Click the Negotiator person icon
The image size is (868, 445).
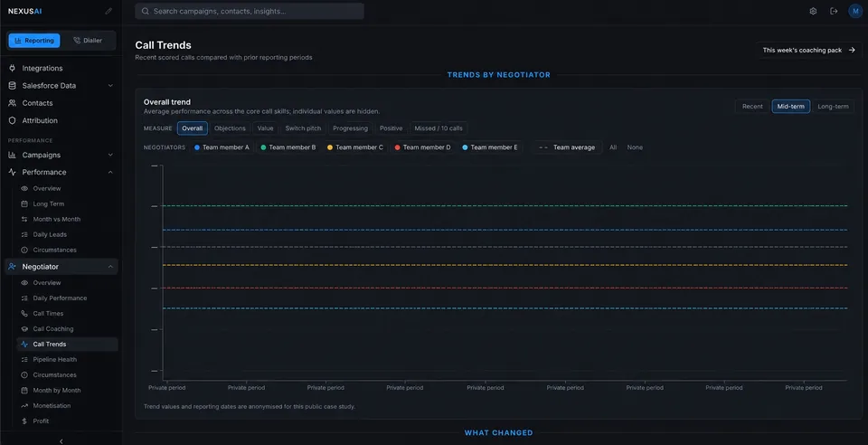[12, 267]
